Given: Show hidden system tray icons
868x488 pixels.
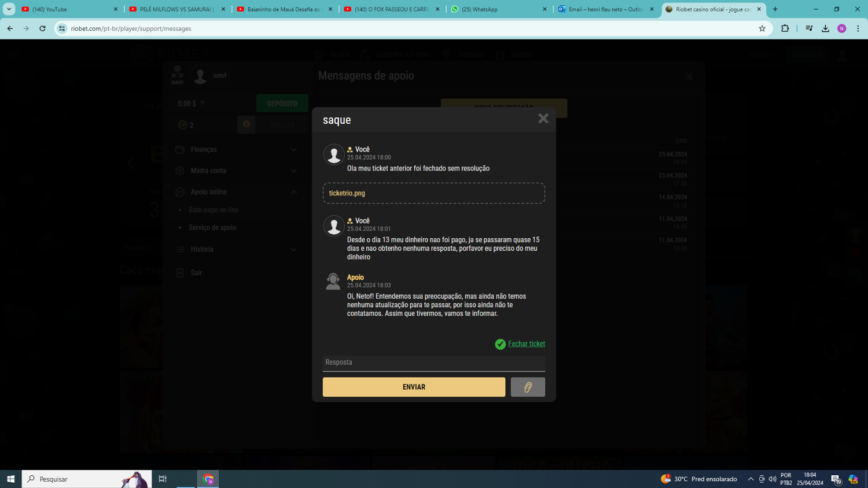Looking at the screenshot, I should point(751,479).
